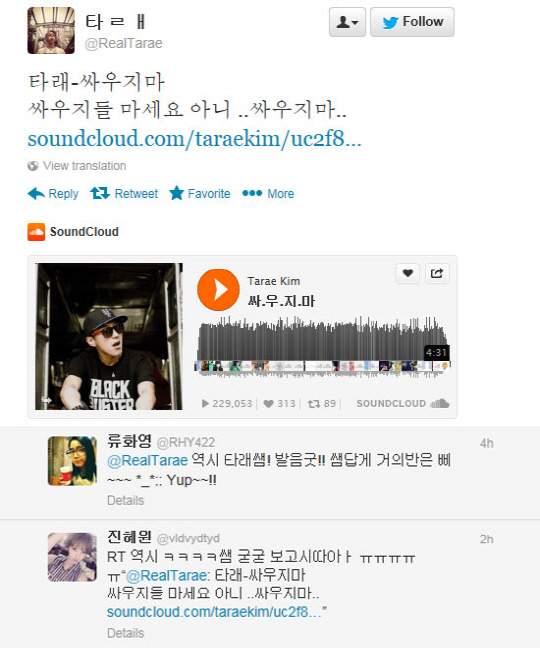Click the SoundCloud orange logo icon
This screenshot has width=540, height=648.
point(36,232)
